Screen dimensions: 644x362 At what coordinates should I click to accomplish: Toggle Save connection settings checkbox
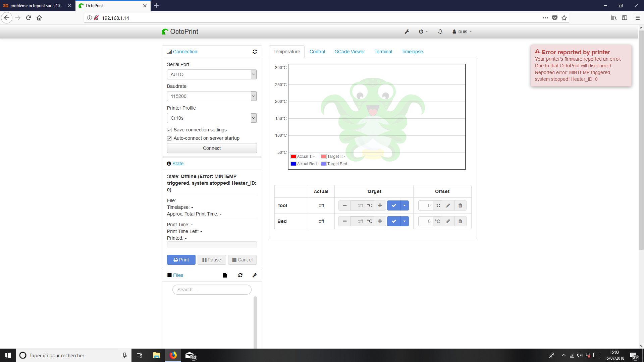[x=169, y=130]
